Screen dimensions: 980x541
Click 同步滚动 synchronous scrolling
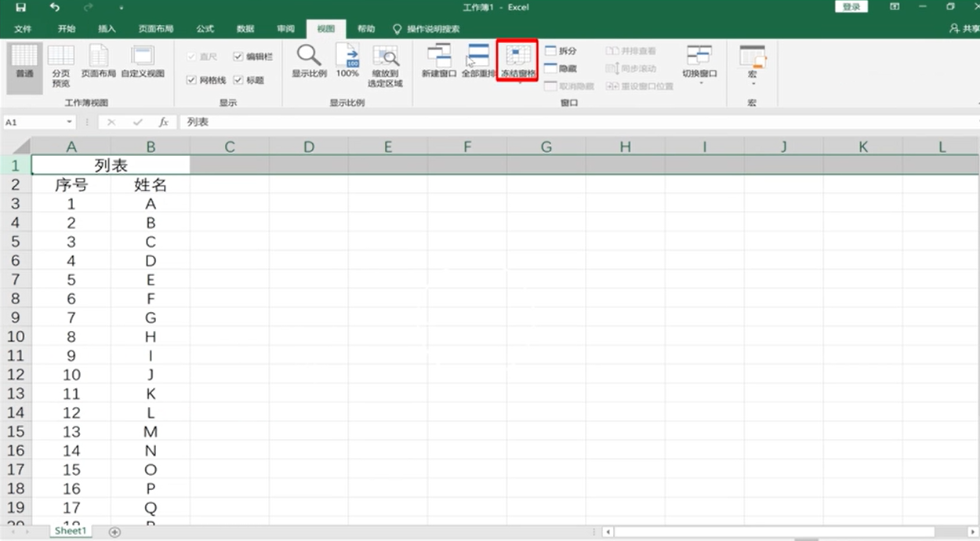(x=631, y=69)
